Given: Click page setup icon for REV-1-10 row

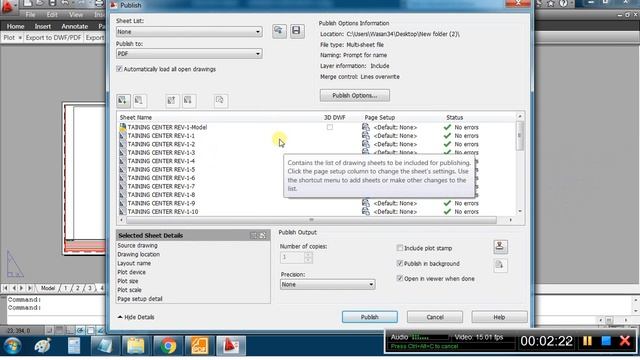Looking at the screenshot, I should click(366, 211).
